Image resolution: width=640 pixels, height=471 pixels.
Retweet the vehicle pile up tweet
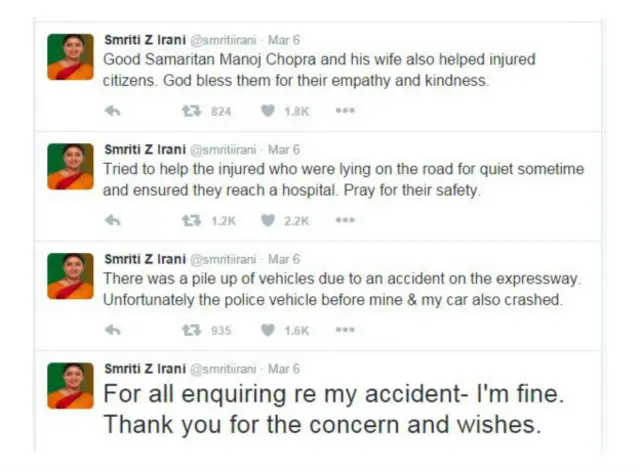coord(188,329)
